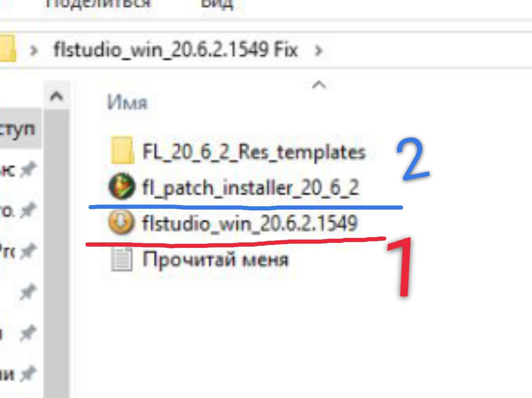
Task: Expand chevron after flstudio_win_20.6.2.1549 Fix path
Action: (319, 51)
